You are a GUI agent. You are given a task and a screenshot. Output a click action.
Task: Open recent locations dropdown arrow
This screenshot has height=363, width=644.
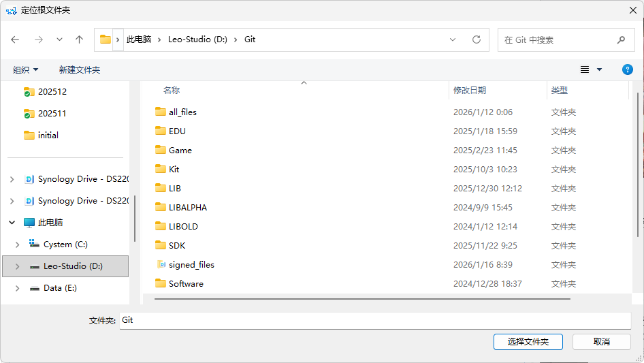[x=59, y=40]
